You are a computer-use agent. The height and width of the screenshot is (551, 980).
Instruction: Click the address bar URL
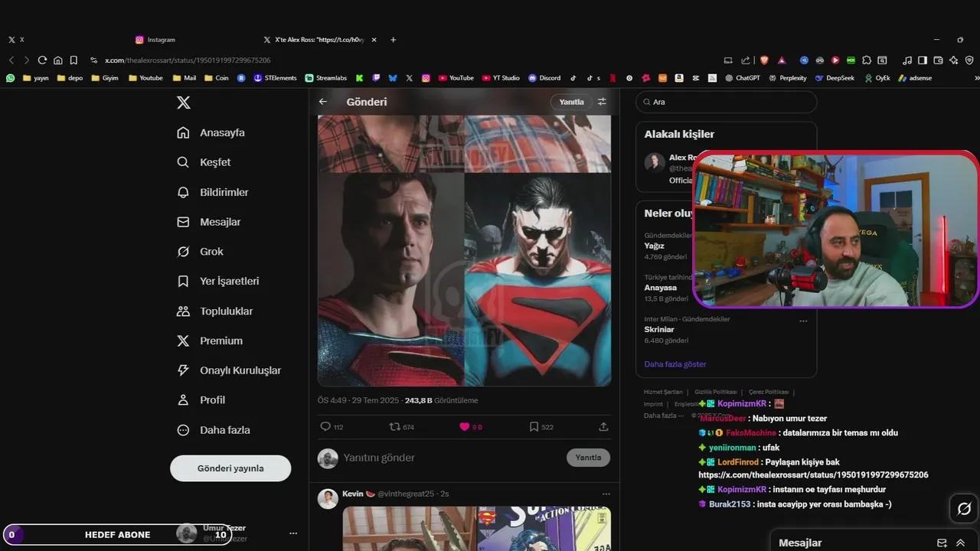pos(188,60)
